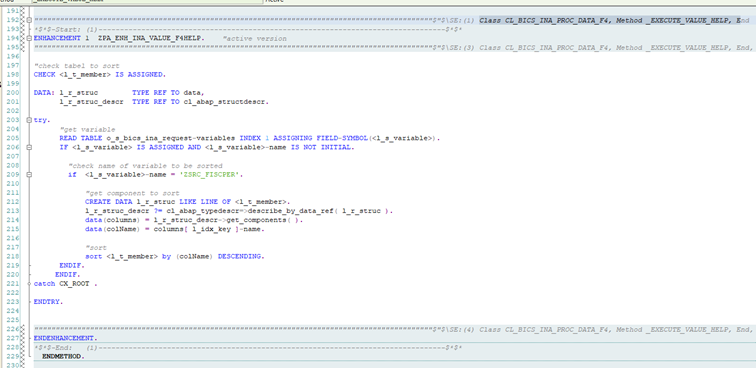This screenshot has width=756, height=368.
Task: Click the CHECK keyword on line 198
Action: tap(44, 75)
